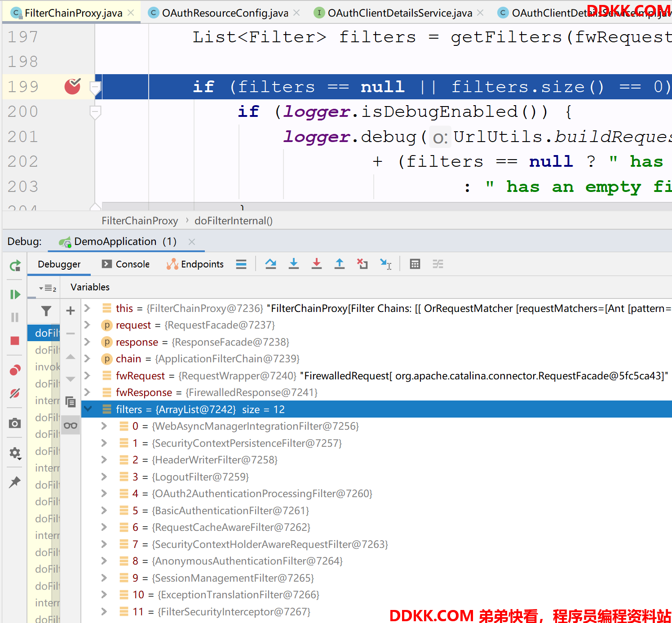
Task: Move watch up arrow
Action: (71, 357)
